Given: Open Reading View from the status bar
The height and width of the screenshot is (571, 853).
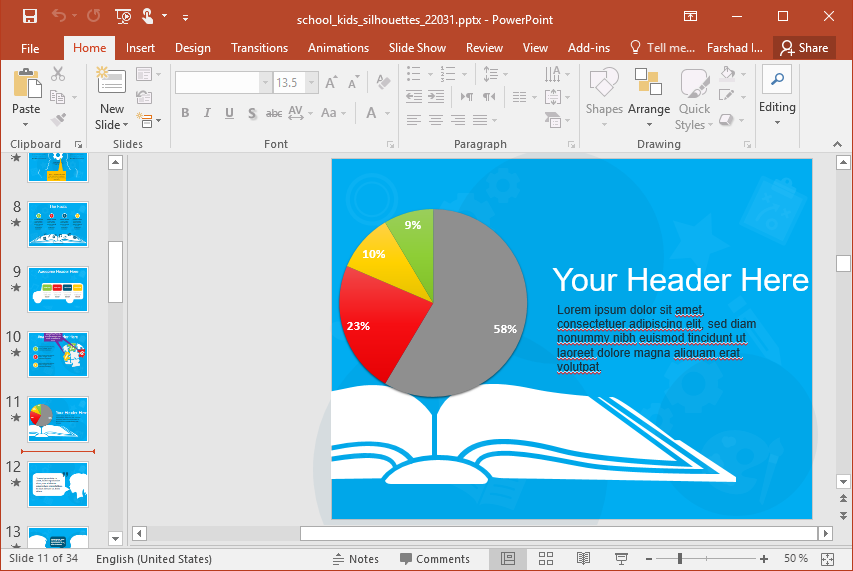Looking at the screenshot, I should click(x=583, y=558).
